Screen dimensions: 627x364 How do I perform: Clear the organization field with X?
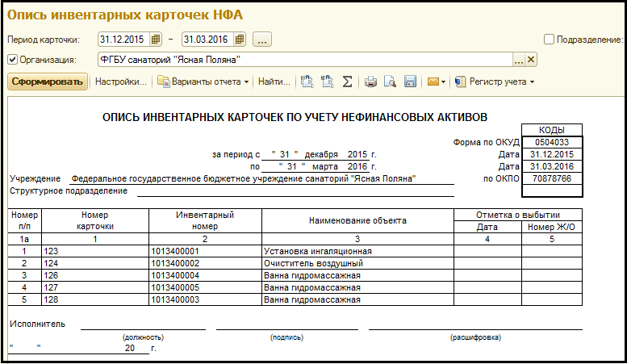click(x=531, y=60)
